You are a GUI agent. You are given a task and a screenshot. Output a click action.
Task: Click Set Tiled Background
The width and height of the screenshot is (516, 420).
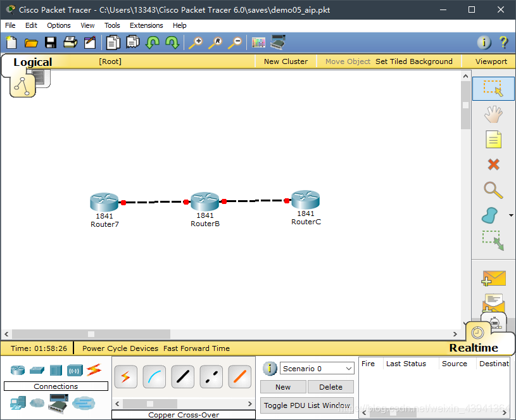coord(413,61)
